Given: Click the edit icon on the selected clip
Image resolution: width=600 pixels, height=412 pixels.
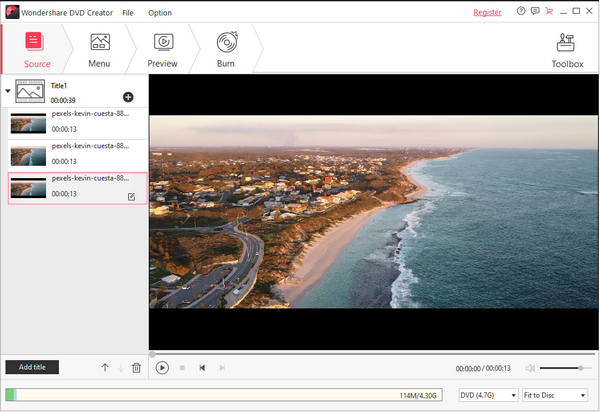Looking at the screenshot, I should (132, 198).
